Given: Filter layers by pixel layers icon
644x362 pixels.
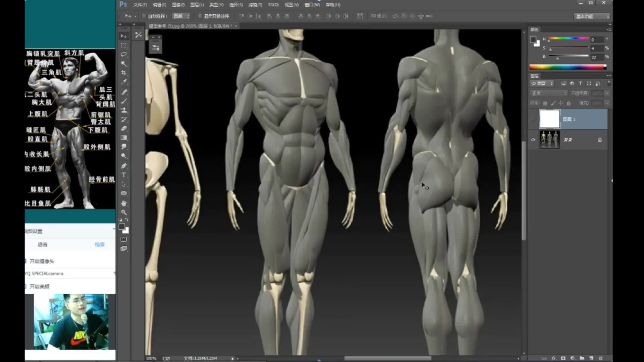Looking at the screenshot, I should [x=563, y=83].
